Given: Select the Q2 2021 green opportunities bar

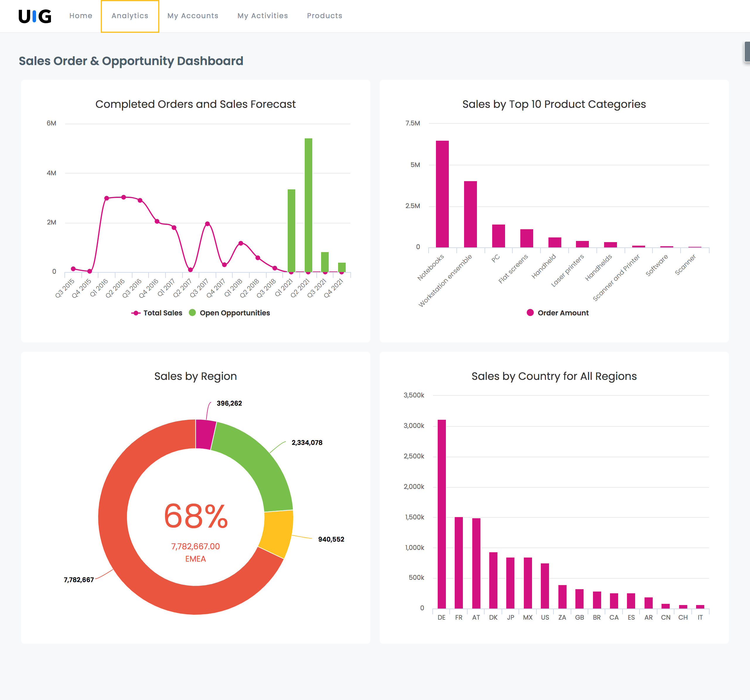Looking at the screenshot, I should (308, 205).
